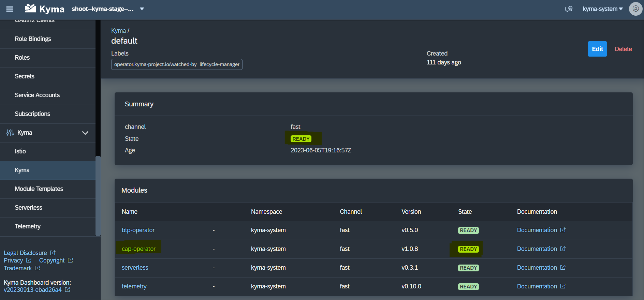The height and width of the screenshot is (300, 644).
Task: Open the user profile avatar
Action: click(x=635, y=9)
